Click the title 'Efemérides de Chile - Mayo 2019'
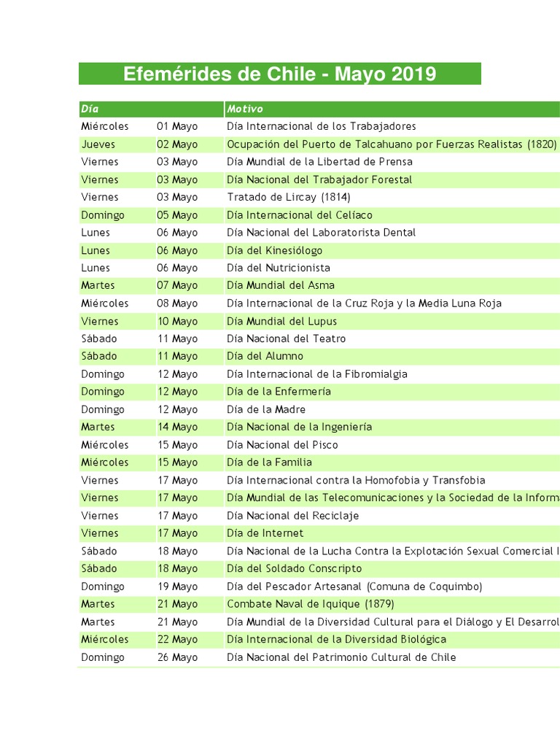Screen dimensions: 560x747 [x=279, y=74]
